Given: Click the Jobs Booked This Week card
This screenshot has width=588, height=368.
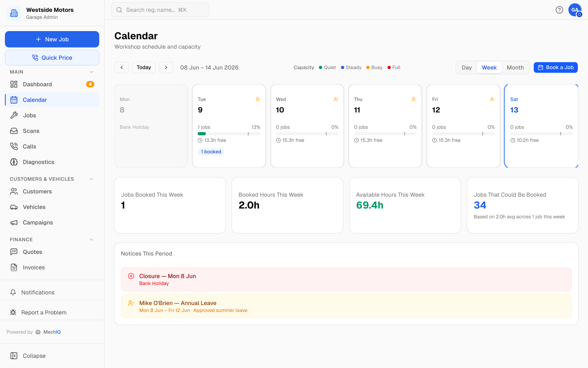Looking at the screenshot, I should pyautogui.click(x=170, y=205).
